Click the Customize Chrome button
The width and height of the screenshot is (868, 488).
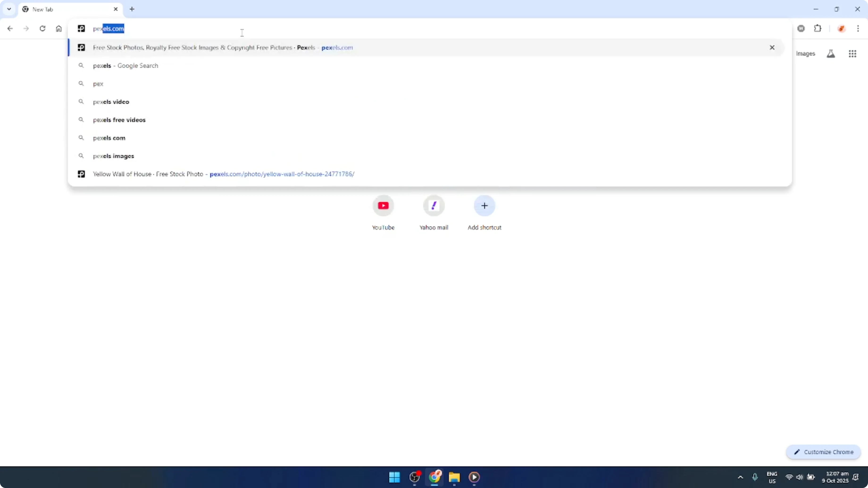point(823,452)
